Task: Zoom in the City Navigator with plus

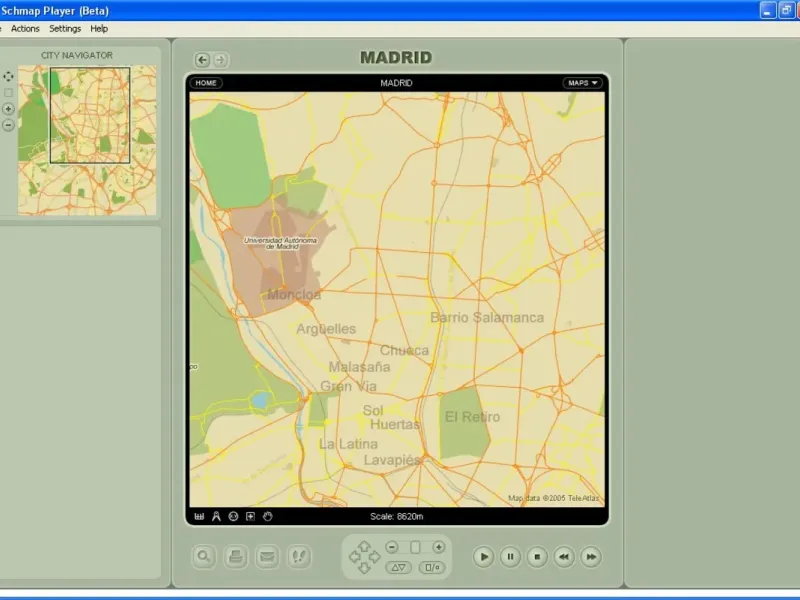Action: point(9,109)
